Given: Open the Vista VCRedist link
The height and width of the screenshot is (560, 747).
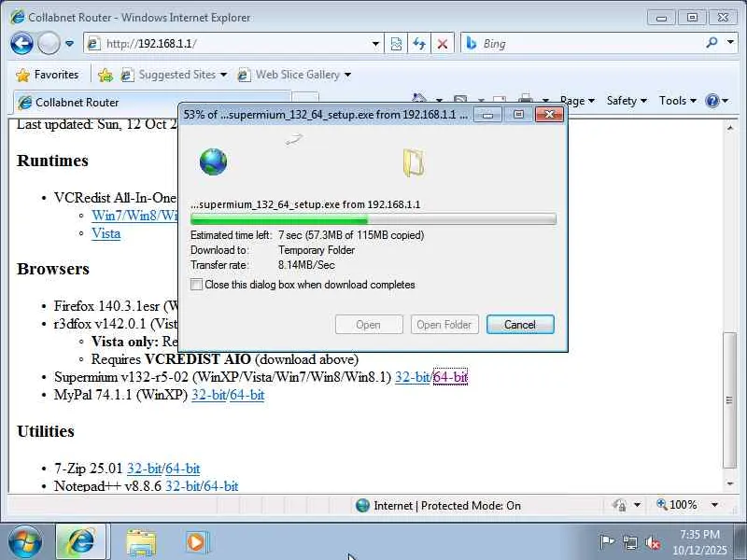Looking at the screenshot, I should (106, 234).
